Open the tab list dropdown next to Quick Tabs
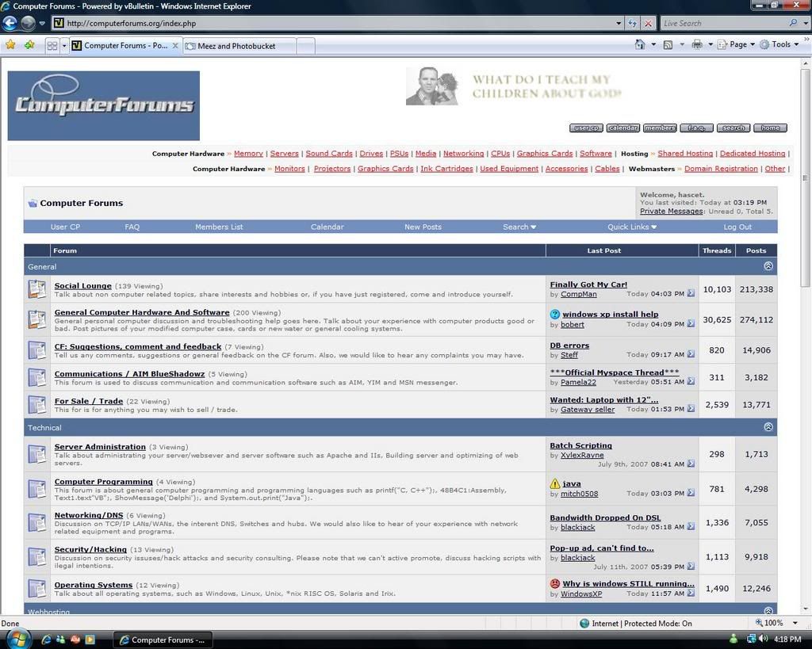The height and width of the screenshot is (649, 812). pos(64,45)
